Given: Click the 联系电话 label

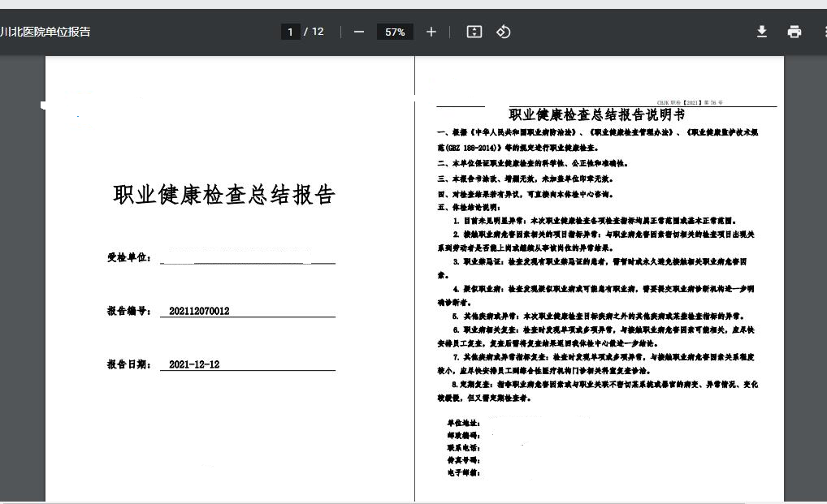Looking at the screenshot, I should coord(463,448).
